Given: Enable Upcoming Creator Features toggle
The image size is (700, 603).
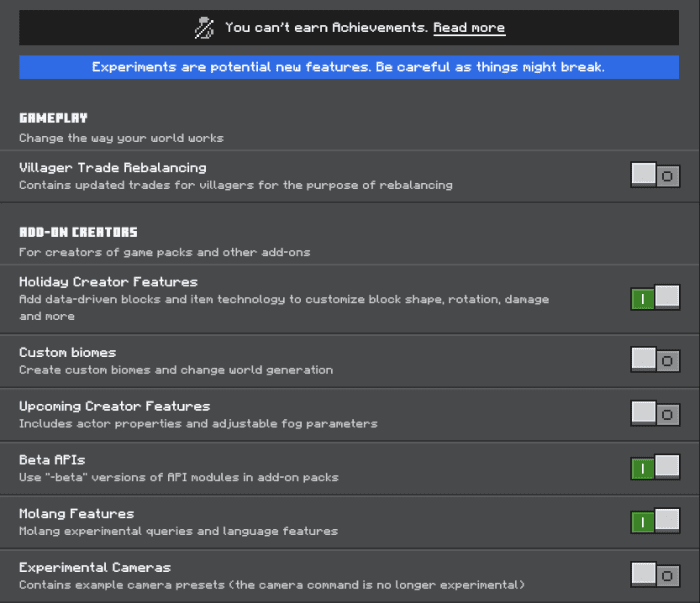Looking at the screenshot, I should [x=655, y=413].
